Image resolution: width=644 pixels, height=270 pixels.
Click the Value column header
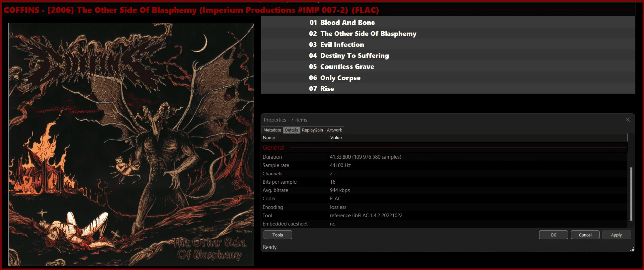coord(478,138)
